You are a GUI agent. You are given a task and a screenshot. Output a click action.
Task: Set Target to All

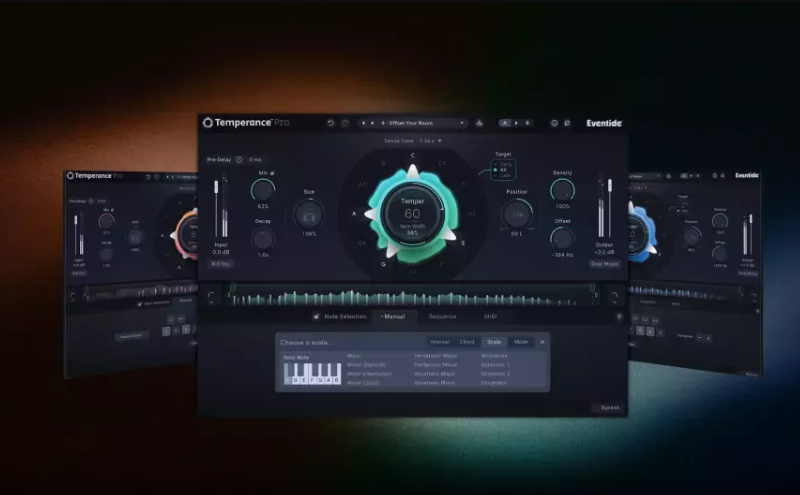501,170
